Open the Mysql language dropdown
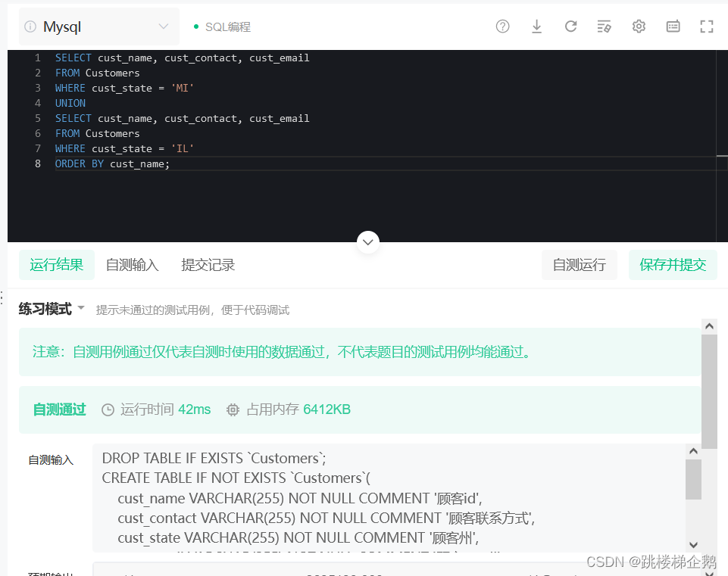This screenshot has width=728, height=576. 98,26
